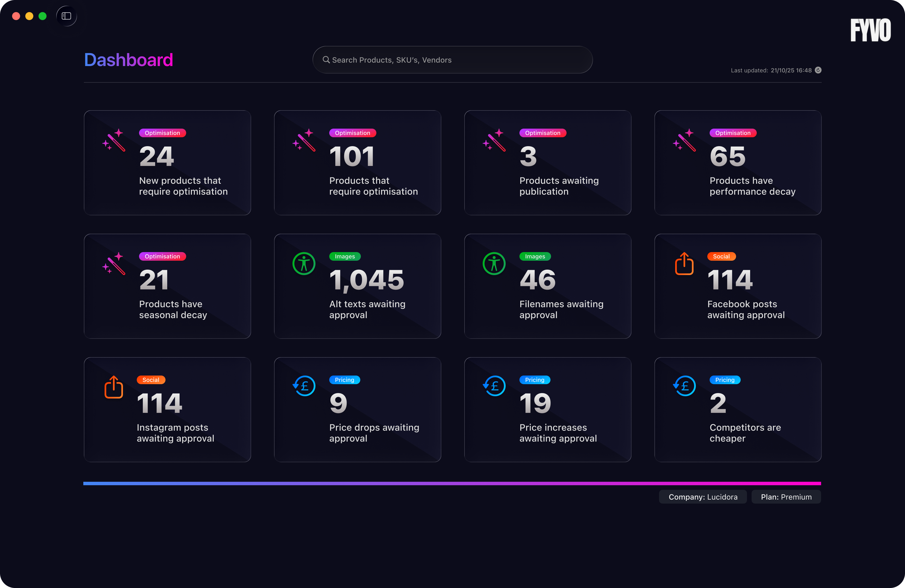905x588 pixels.
Task: Click the accessibility icon on Filenames card
Action: click(494, 263)
